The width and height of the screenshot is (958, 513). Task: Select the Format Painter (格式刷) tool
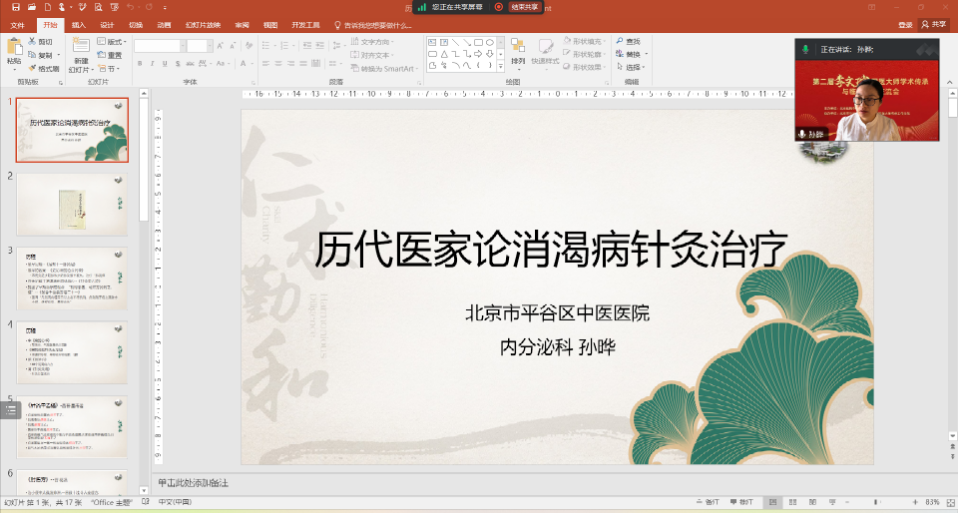32,69
